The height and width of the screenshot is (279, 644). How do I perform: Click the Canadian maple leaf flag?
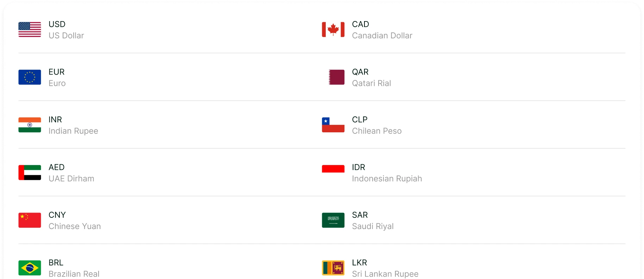click(333, 30)
